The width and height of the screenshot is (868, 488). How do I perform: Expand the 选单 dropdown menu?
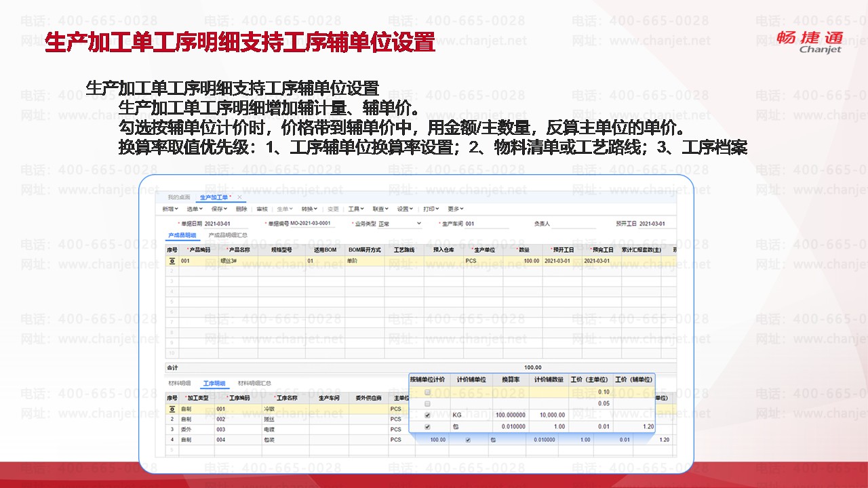195,209
